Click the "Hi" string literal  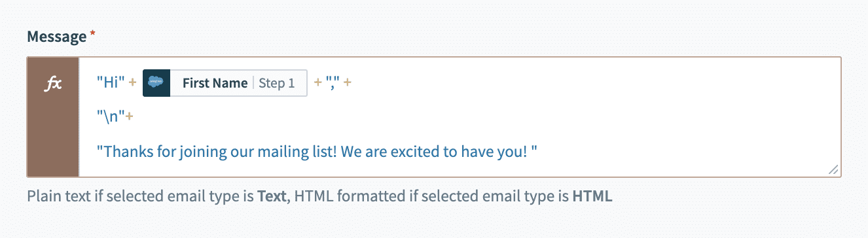(x=110, y=83)
